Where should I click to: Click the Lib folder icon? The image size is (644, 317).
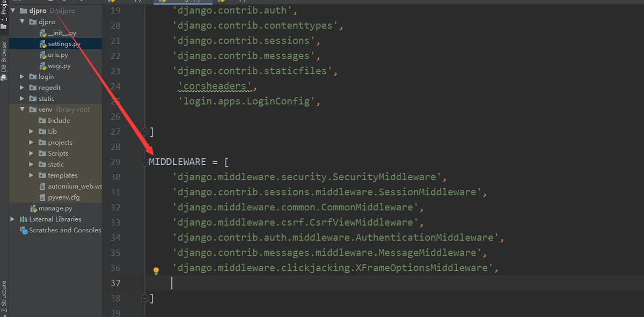coord(43,131)
